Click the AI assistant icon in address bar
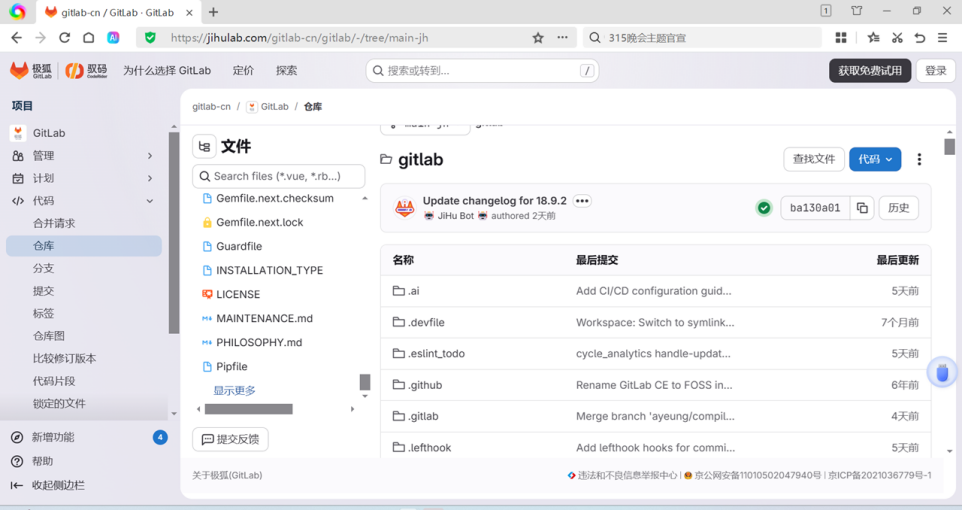 [114, 38]
